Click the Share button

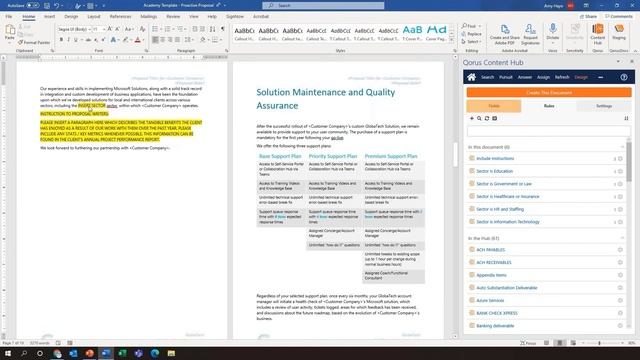[x=588, y=16]
